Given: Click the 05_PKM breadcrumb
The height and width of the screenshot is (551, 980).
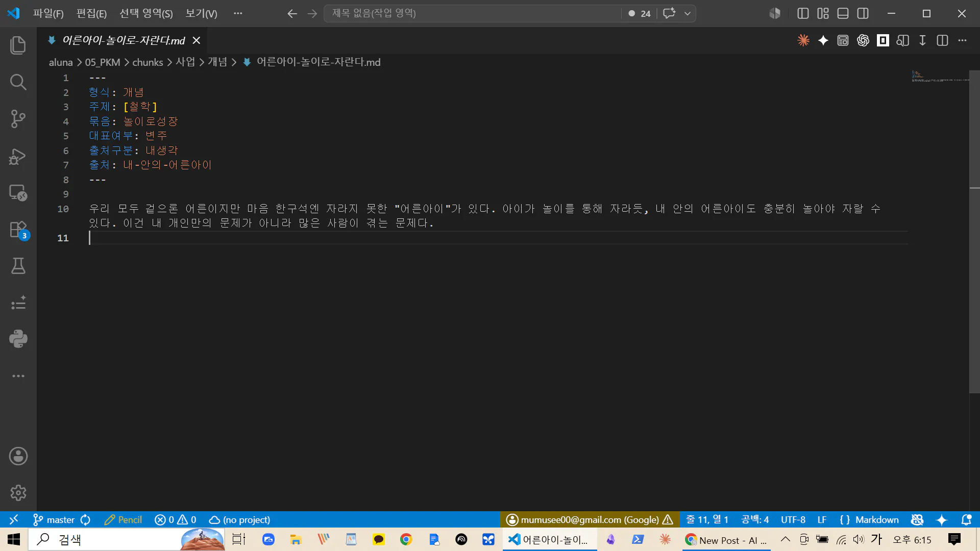Looking at the screenshot, I should tap(103, 62).
